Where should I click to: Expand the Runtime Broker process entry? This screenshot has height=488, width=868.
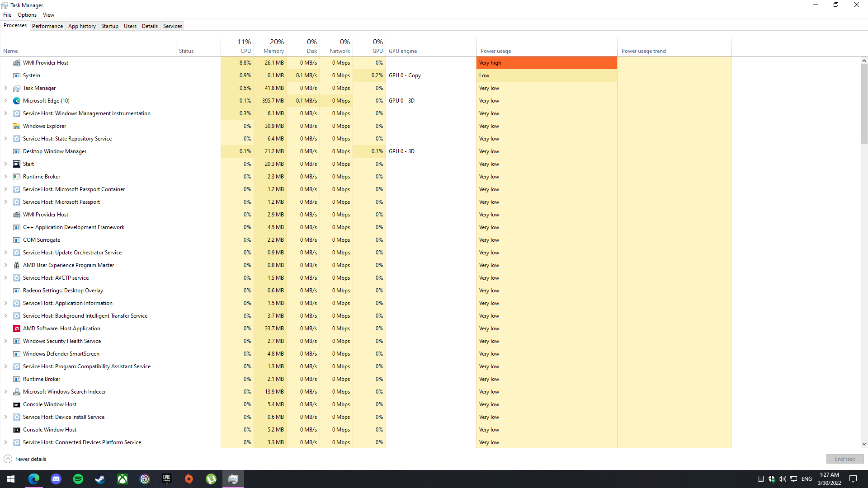[x=5, y=177]
